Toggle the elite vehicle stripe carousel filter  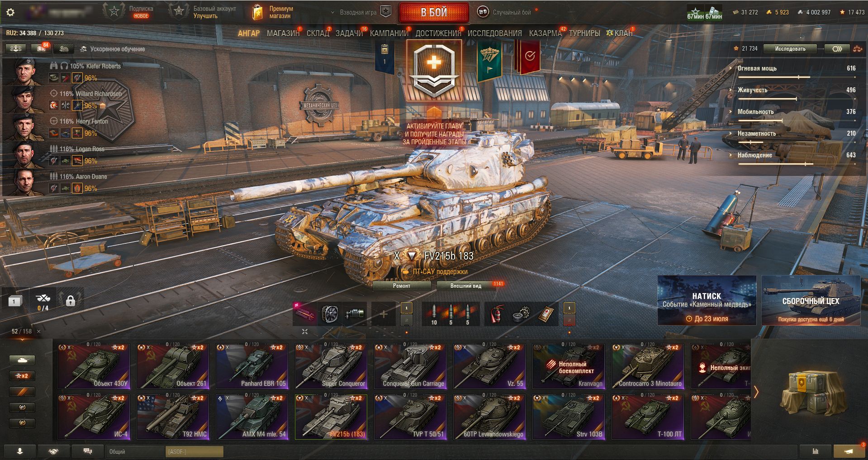coord(22,392)
